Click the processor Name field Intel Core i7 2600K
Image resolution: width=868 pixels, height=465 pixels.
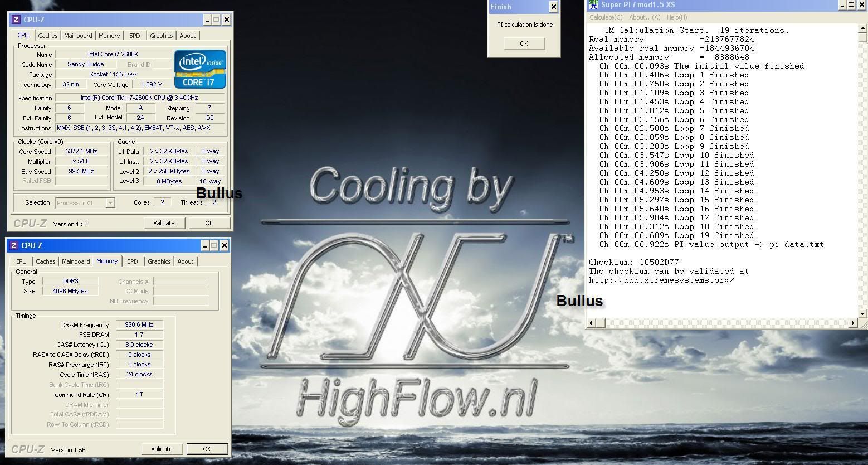click(x=113, y=55)
